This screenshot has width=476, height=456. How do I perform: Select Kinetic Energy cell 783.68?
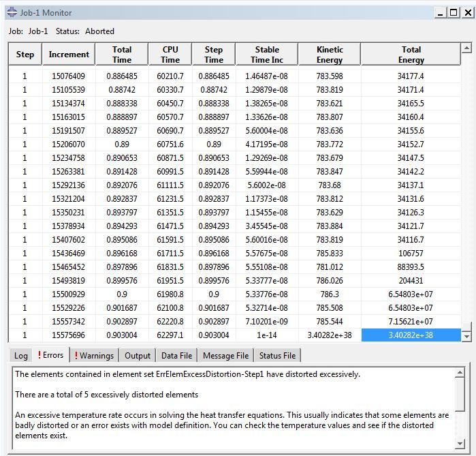coord(330,185)
